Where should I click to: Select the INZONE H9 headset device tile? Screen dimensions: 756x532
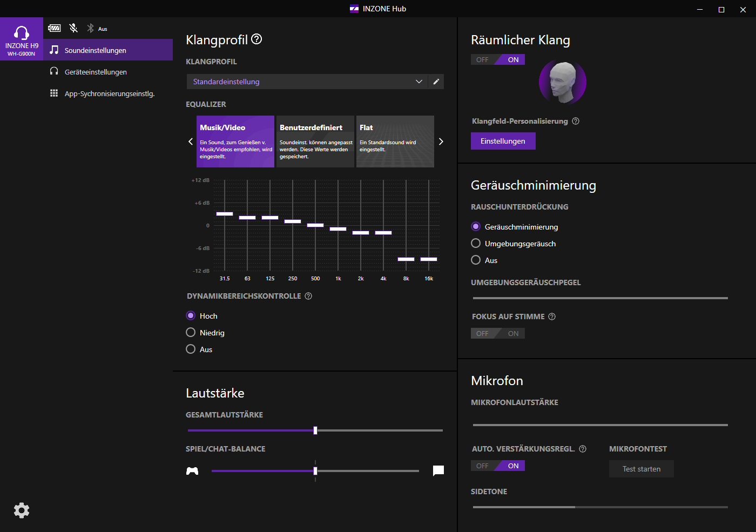[x=22, y=39]
